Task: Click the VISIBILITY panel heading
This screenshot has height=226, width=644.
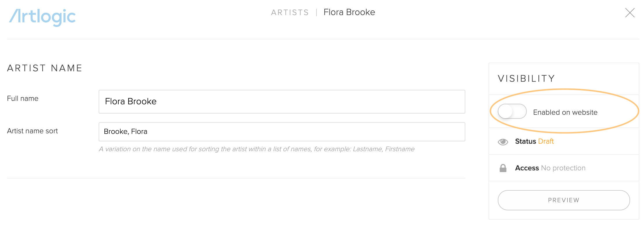Action: tap(526, 79)
